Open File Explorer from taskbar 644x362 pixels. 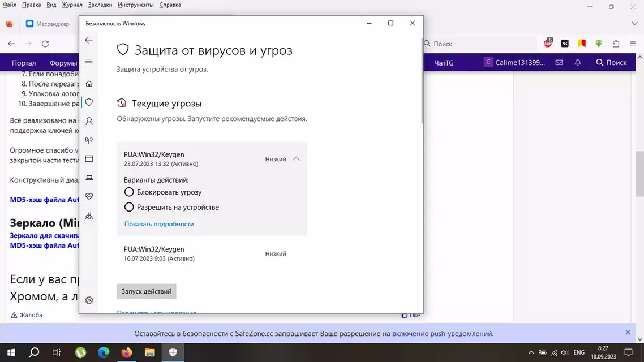149,352
